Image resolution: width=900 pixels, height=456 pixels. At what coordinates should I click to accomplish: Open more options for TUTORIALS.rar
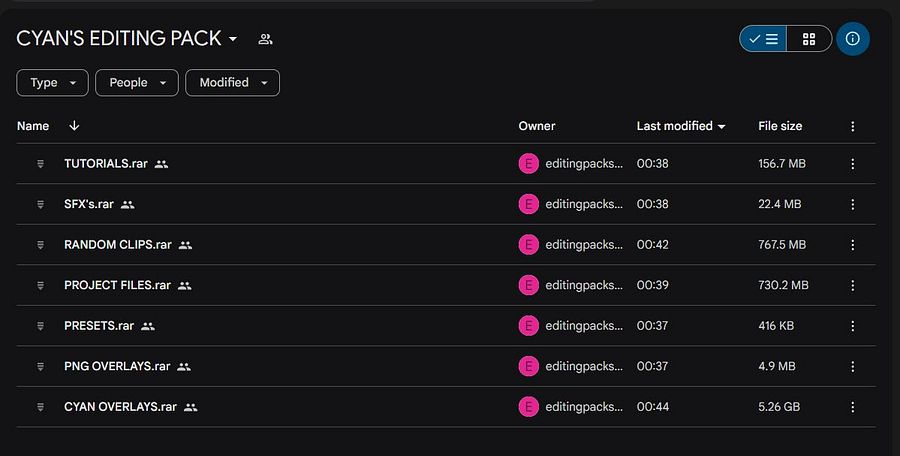[852, 164]
